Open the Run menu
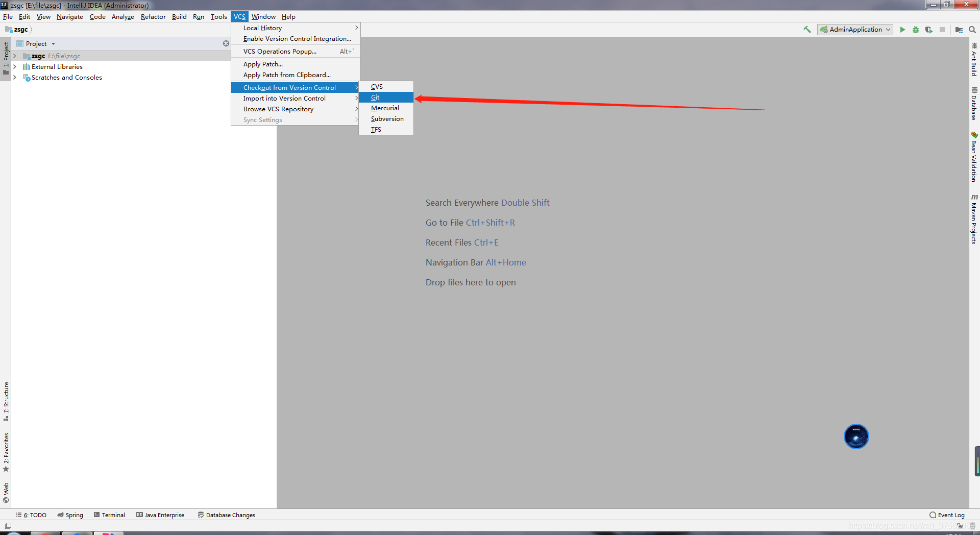This screenshot has height=535, width=980. (199, 17)
